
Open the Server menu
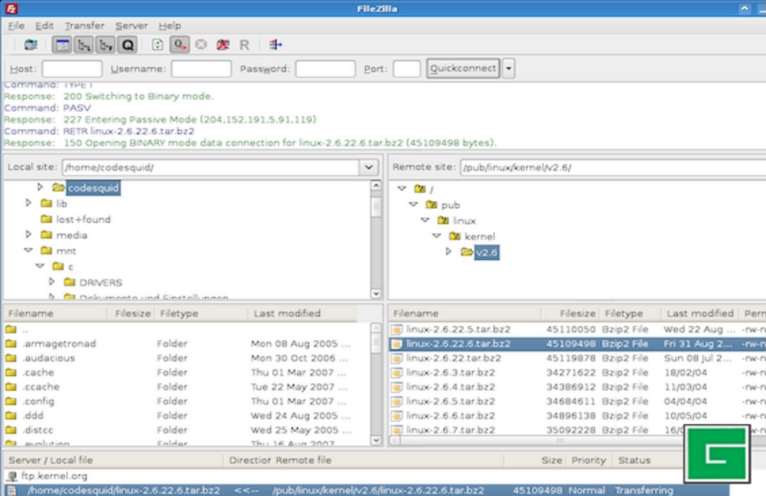coord(131,25)
